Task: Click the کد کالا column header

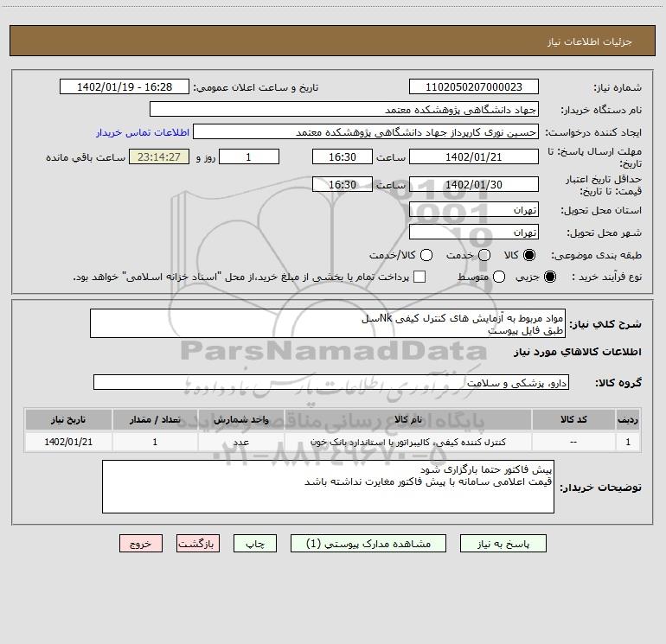Action: [x=573, y=419]
